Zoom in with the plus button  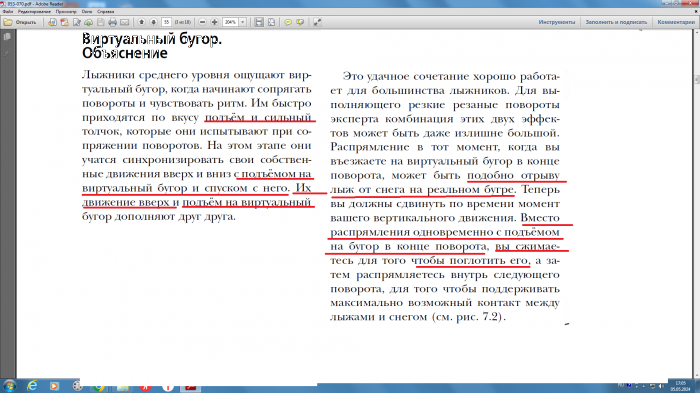click(x=215, y=22)
